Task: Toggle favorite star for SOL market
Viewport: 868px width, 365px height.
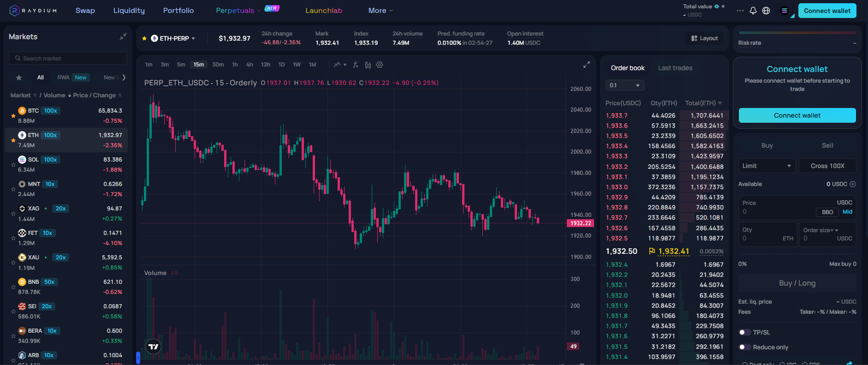Action: point(13,165)
